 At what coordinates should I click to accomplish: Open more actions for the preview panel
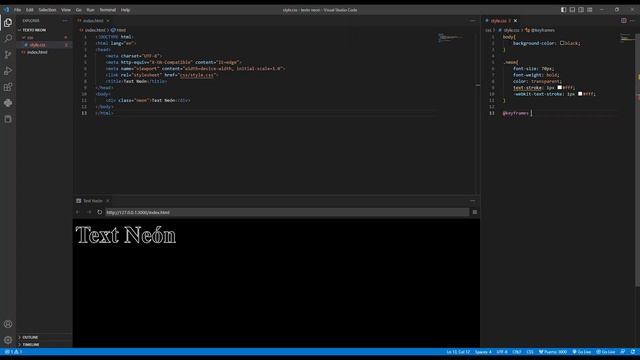tap(473, 201)
